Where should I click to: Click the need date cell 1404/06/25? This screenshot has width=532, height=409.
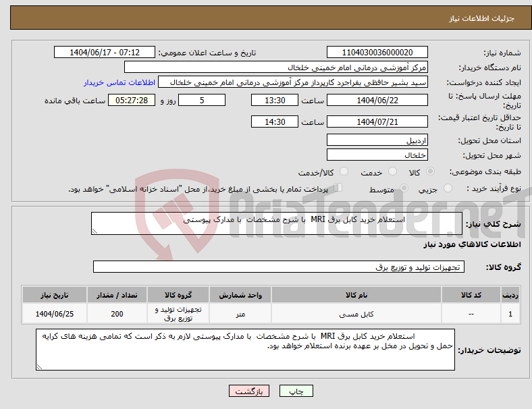point(55,314)
